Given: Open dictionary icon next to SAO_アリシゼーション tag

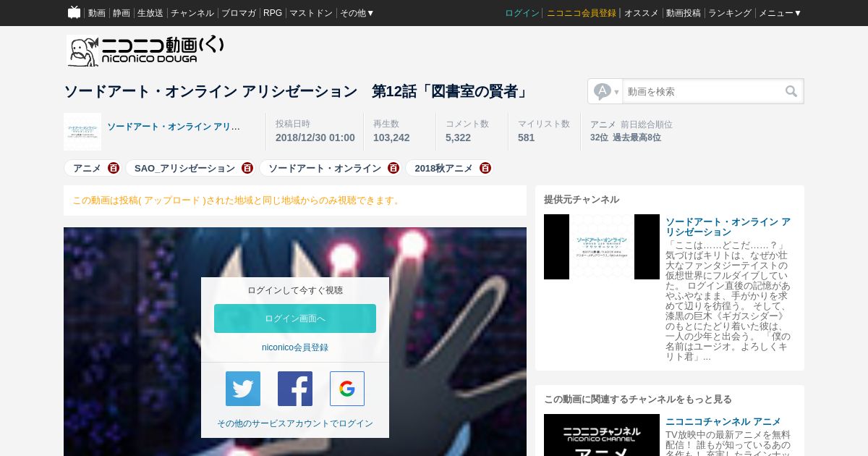Looking at the screenshot, I should tap(247, 168).
